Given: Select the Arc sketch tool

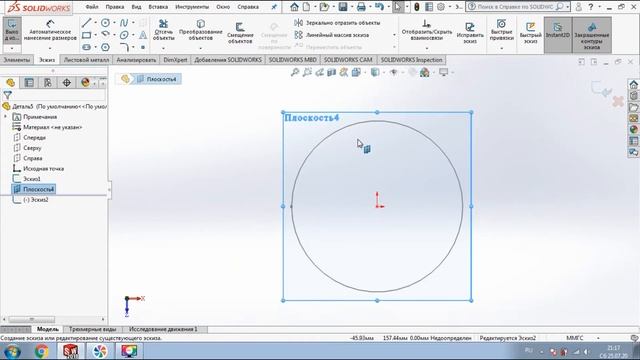Looking at the screenshot, I should coord(105,35).
